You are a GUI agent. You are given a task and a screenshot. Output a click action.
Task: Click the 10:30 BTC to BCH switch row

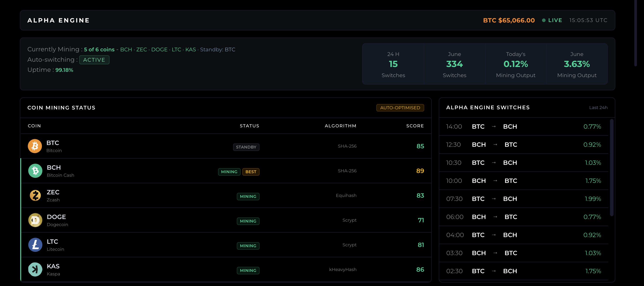point(523,163)
